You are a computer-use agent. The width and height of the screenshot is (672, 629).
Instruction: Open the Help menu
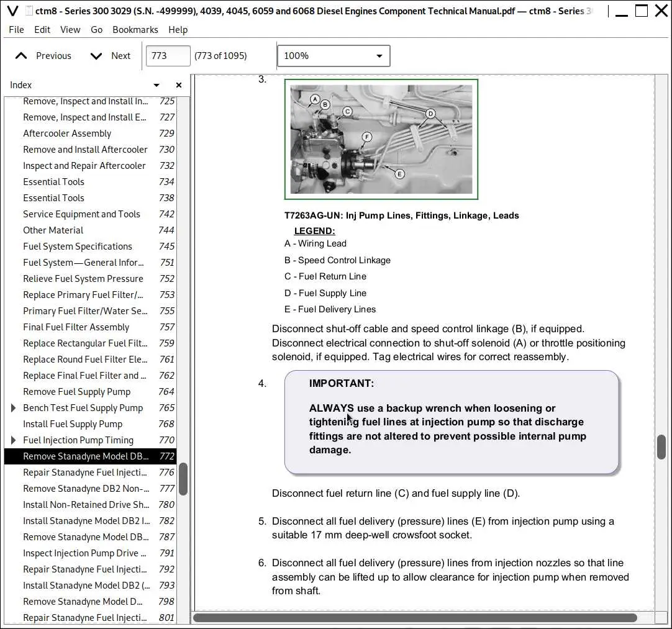pyautogui.click(x=178, y=30)
